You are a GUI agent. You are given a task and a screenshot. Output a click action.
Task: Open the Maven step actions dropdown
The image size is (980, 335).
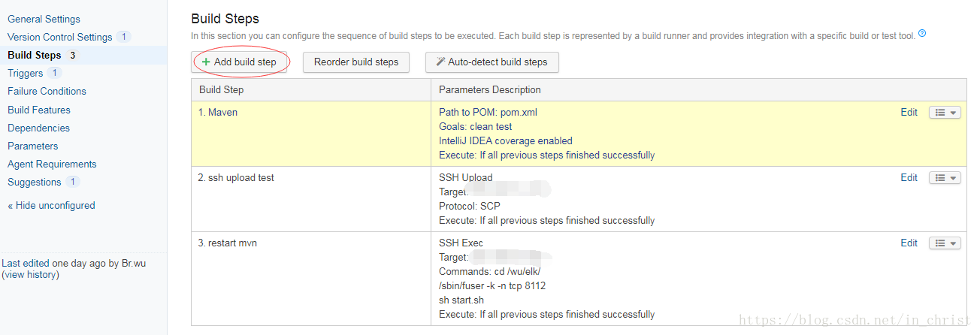945,113
